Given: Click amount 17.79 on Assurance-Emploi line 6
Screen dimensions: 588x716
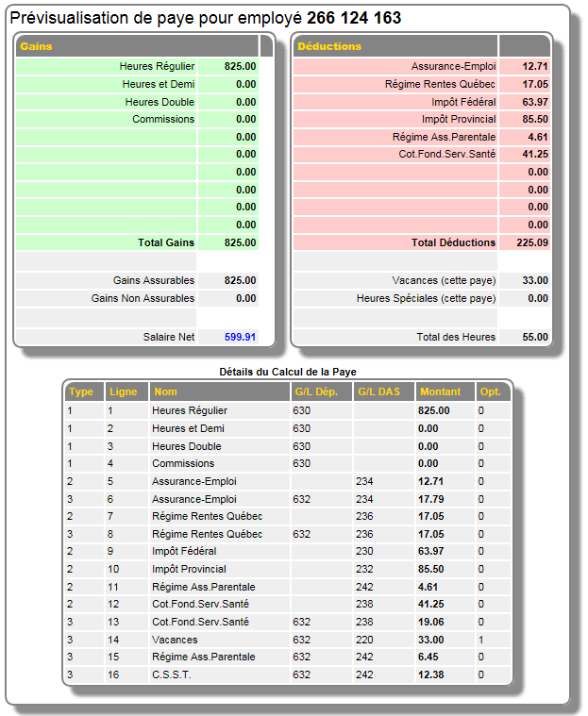Looking at the screenshot, I should click(430, 499).
